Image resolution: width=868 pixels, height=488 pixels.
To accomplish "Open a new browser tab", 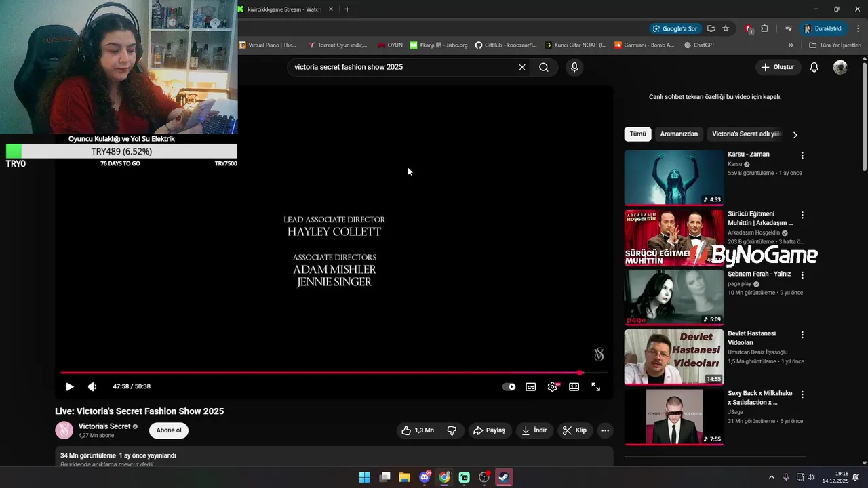I will click(x=347, y=9).
